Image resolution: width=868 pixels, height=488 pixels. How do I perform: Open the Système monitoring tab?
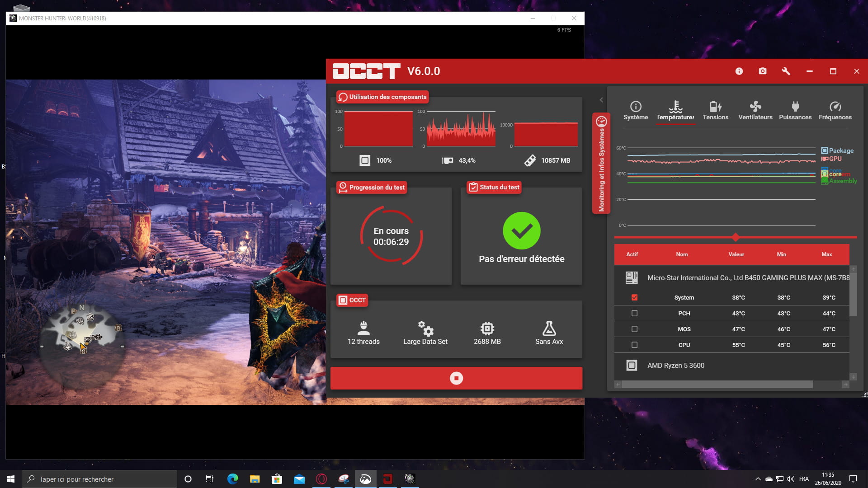point(636,111)
